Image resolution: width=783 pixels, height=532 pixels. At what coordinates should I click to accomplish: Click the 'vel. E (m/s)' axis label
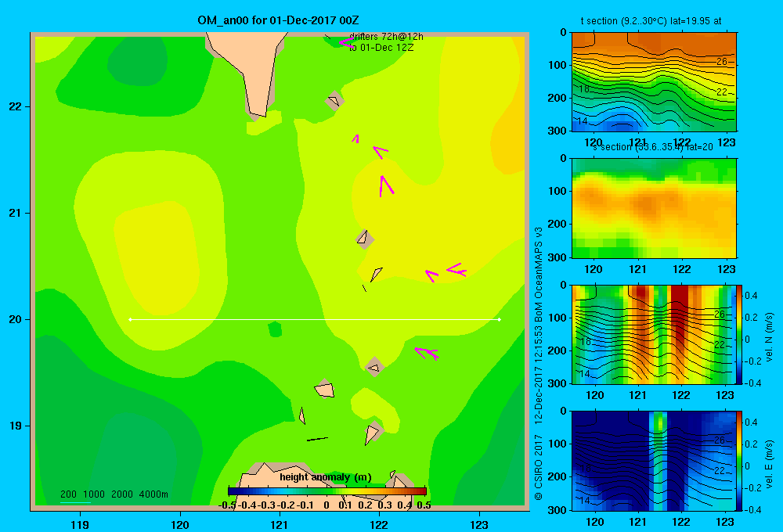pos(770,464)
